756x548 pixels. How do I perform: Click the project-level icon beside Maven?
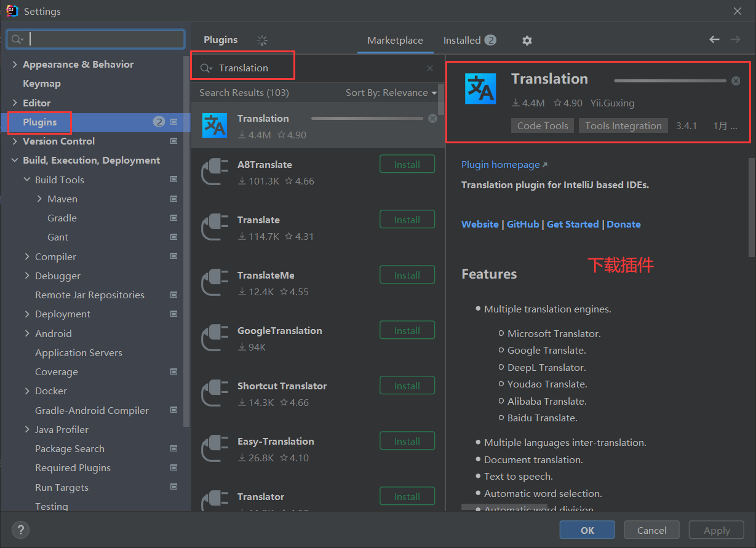click(x=174, y=199)
